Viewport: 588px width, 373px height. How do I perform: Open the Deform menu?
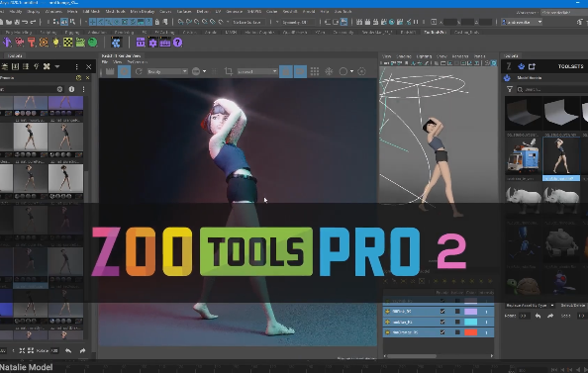click(203, 12)
